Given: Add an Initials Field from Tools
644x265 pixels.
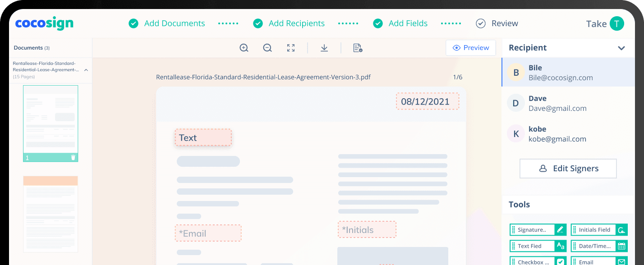Looking at the screenshot, I should (599, 229).
